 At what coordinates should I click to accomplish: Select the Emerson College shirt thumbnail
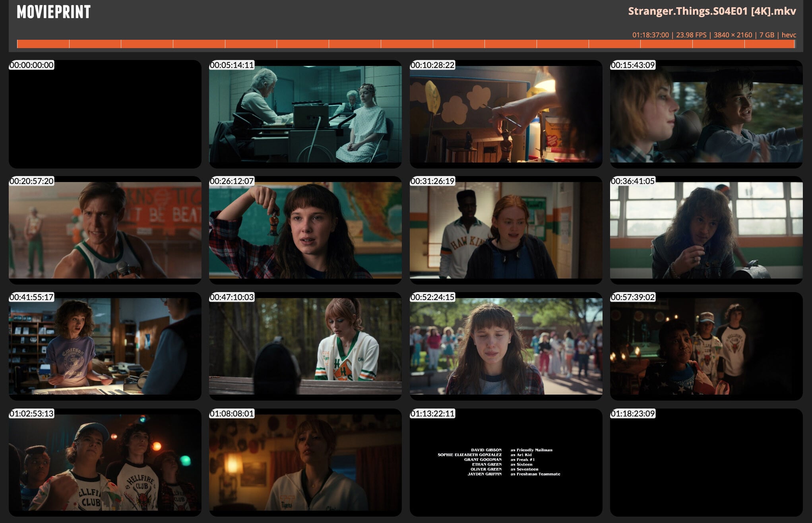[x=105, y=347]
